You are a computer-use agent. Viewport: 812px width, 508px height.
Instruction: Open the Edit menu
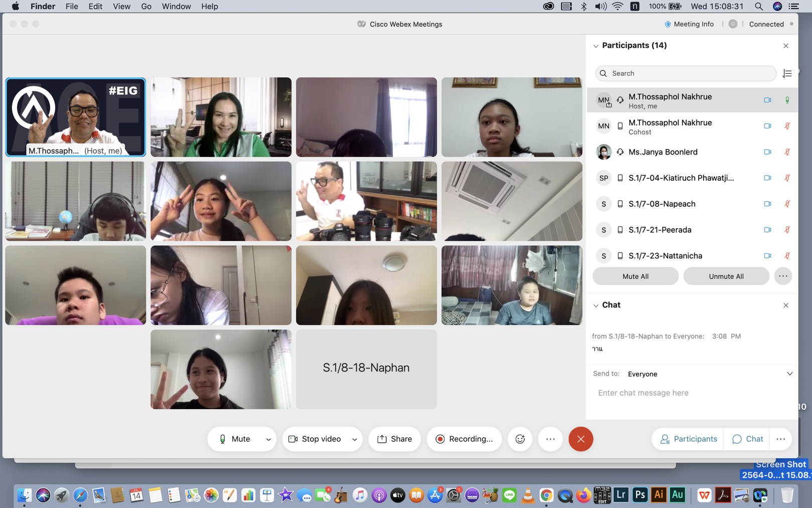(x=95, y=7)
